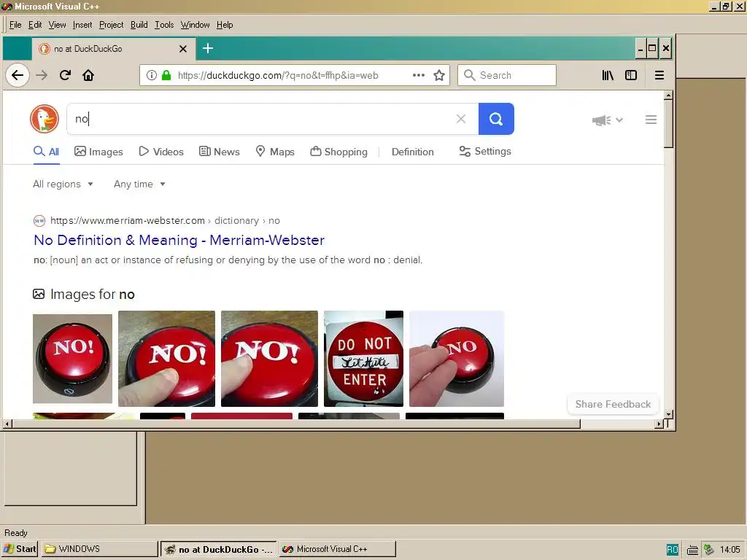This screenshot has width=747, height=560.
Task: Click the keyboard icon in system tray
Action: (x=693, y=550)
